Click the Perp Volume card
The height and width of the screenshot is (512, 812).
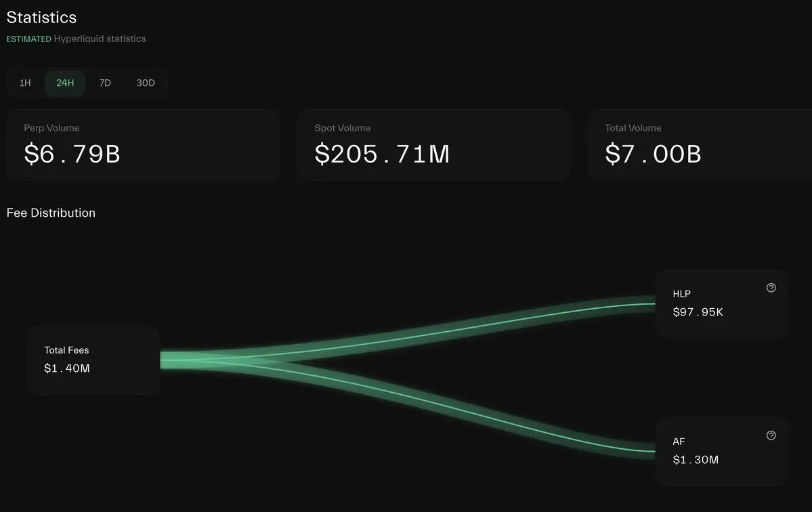[x=144, y=145]
